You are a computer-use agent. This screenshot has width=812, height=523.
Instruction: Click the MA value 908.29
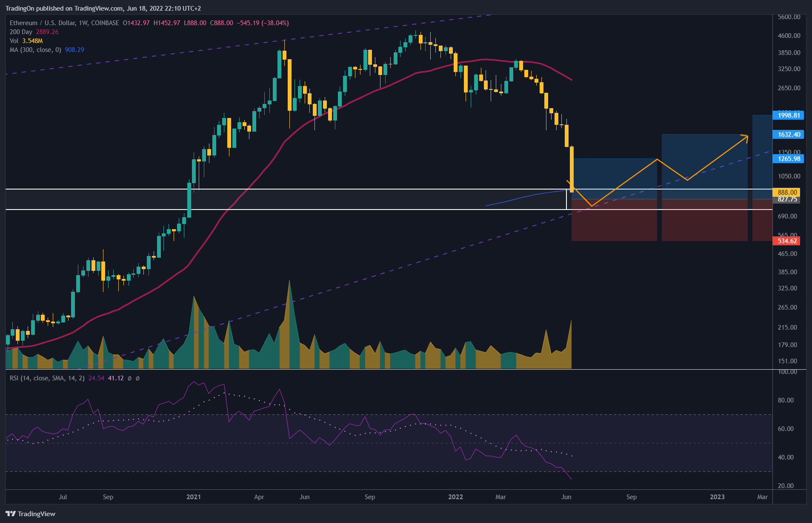[x=74, y=50]
